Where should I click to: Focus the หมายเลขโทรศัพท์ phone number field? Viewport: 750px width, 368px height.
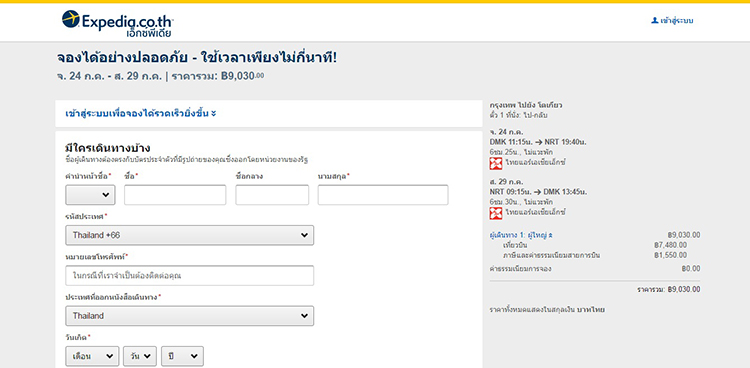(x=189, y=276)
